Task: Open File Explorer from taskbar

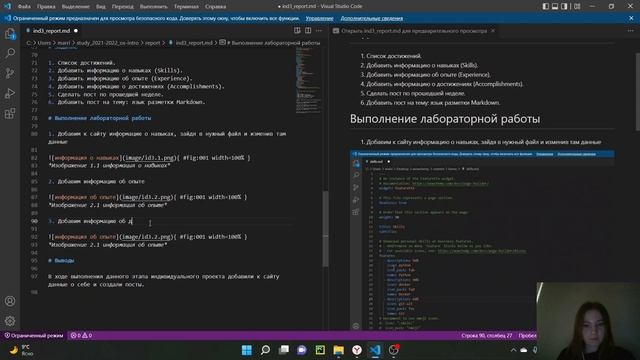Action: [338, 350]
